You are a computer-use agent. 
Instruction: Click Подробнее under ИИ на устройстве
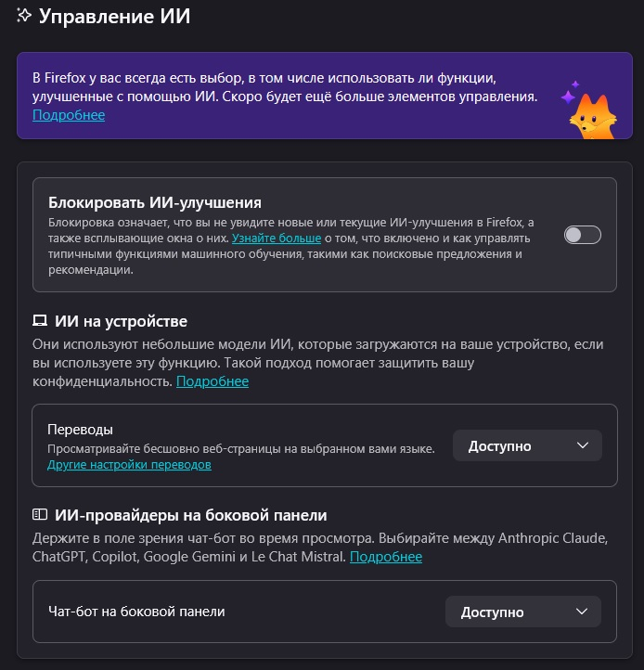click(213, 381)
